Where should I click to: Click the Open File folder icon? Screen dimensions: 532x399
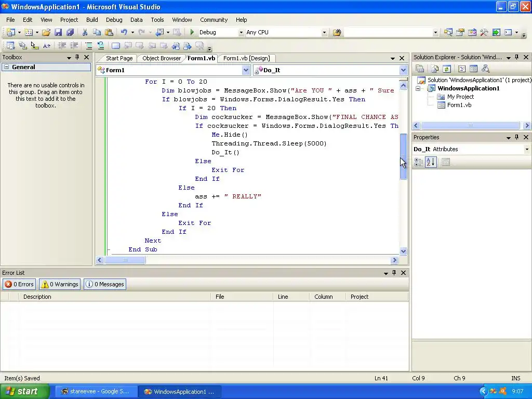(46, 32)
